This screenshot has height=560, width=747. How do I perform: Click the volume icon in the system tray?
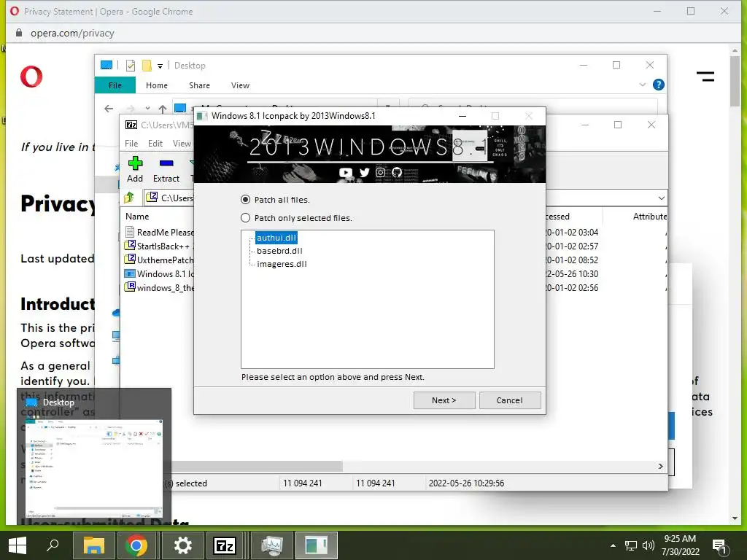click(x=648, y=545)
